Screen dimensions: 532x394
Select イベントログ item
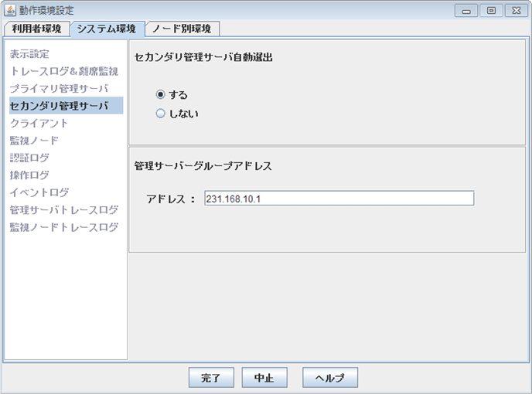[x=39, y=192]
